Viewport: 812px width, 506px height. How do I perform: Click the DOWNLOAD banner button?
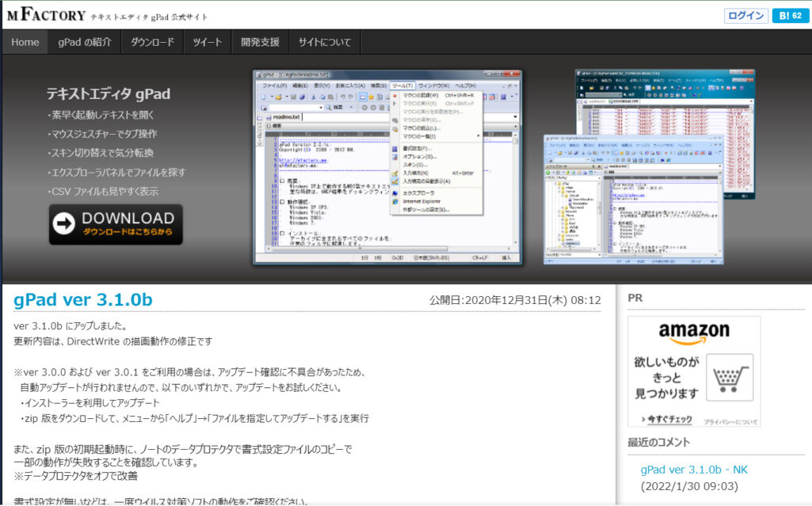116,225
